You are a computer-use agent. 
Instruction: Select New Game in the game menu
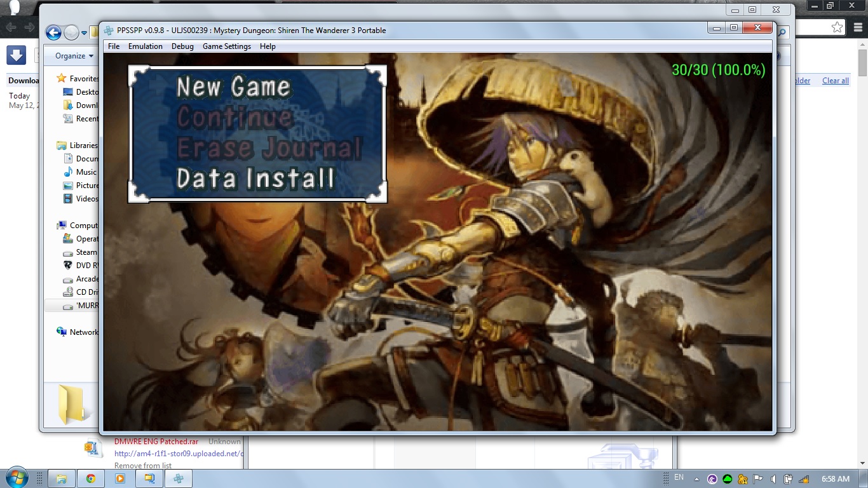tap(233, 87)
